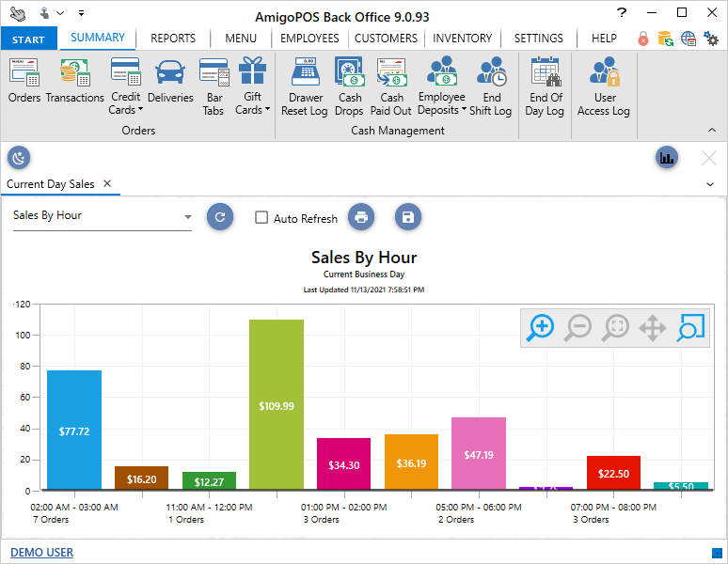The image size is (728, 564).
Task: Open the Transactions summary
Action: tap(74, 79)
